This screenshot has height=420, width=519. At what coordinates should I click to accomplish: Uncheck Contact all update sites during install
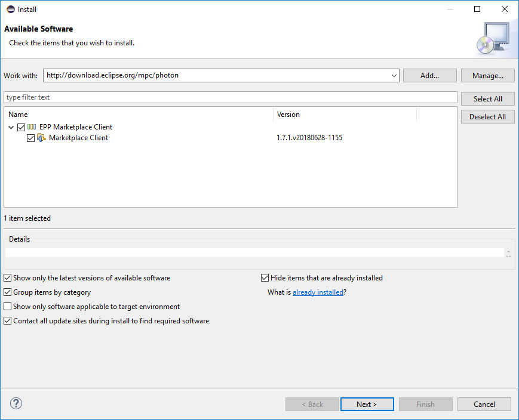7,320
